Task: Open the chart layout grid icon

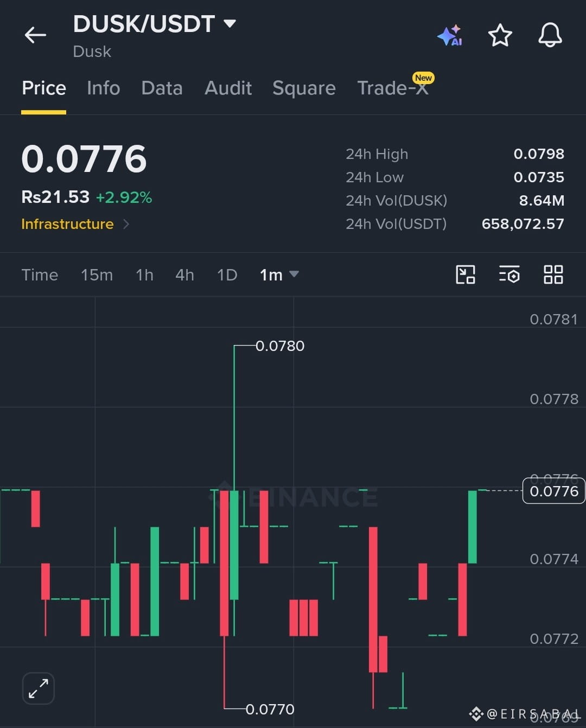Action: point(553,274)
